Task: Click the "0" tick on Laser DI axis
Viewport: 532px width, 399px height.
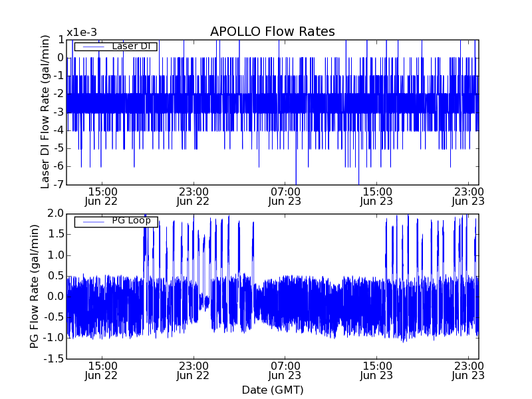Action: 61,58
